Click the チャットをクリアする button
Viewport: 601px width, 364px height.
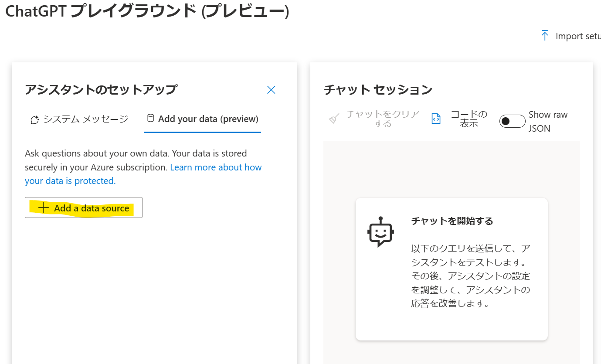pos(374,119)
